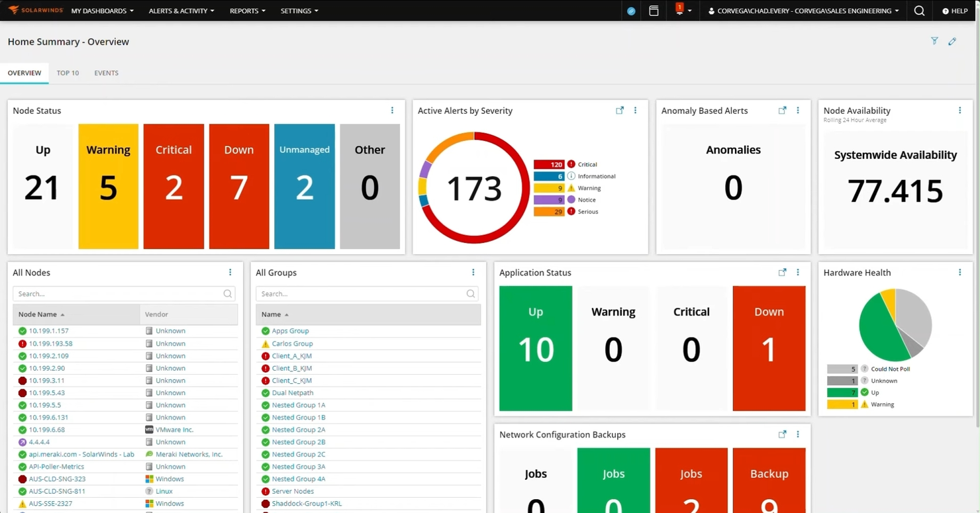Open the dashboard filter icon
The height and width of the screenshot is (513, 980).
[934, 40]
